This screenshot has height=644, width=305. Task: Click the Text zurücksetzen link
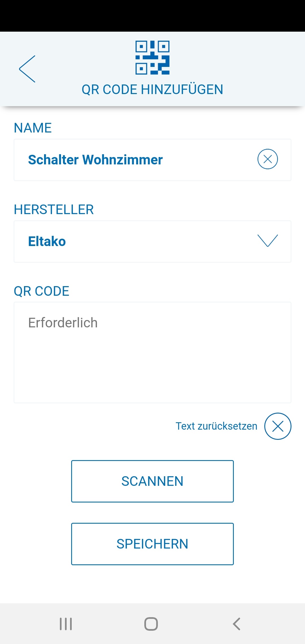[216, 426]
